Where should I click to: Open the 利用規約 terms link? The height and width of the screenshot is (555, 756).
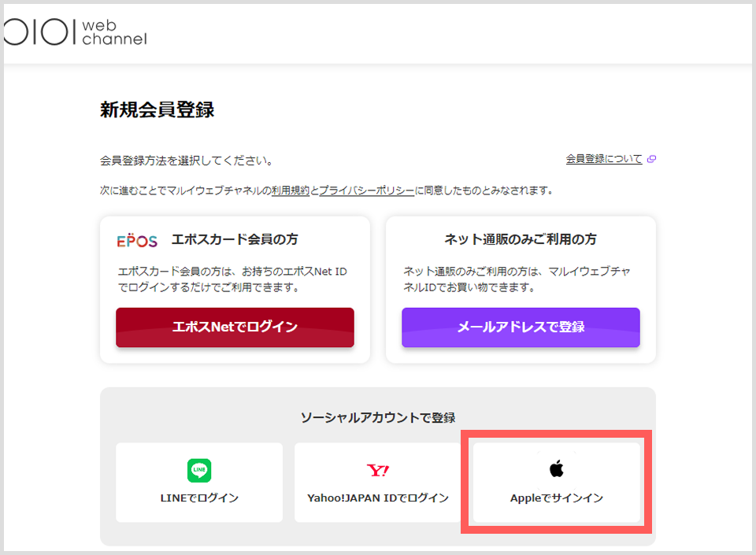tap(290, 191)
